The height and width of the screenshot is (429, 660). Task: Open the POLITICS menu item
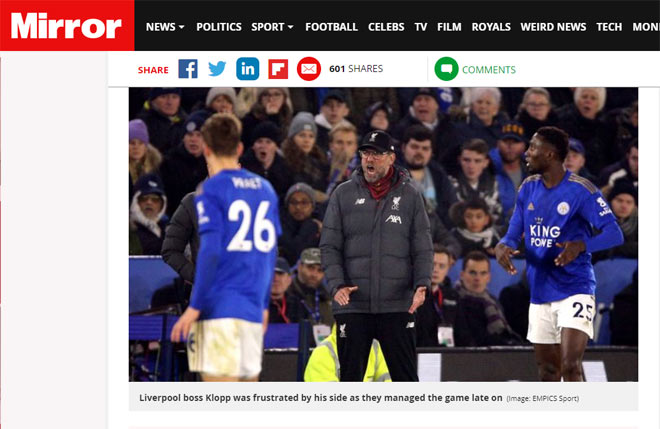pos(219,27)
